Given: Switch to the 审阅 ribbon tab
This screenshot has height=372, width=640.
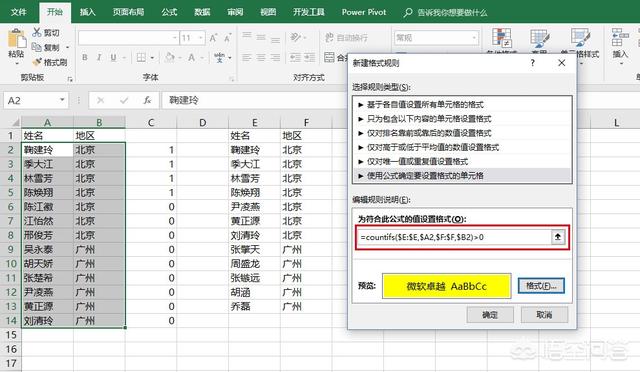Looking at the screenshot, I should click(x=235, y=12).
